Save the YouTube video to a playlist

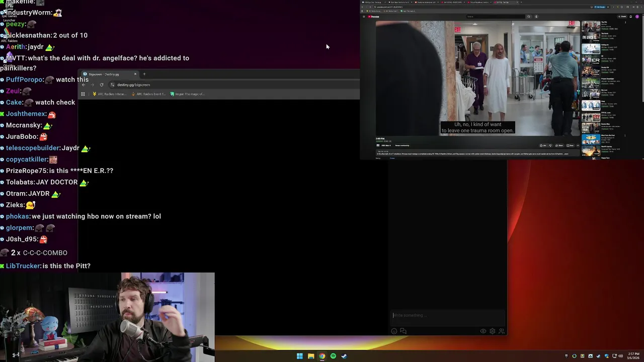570,145
